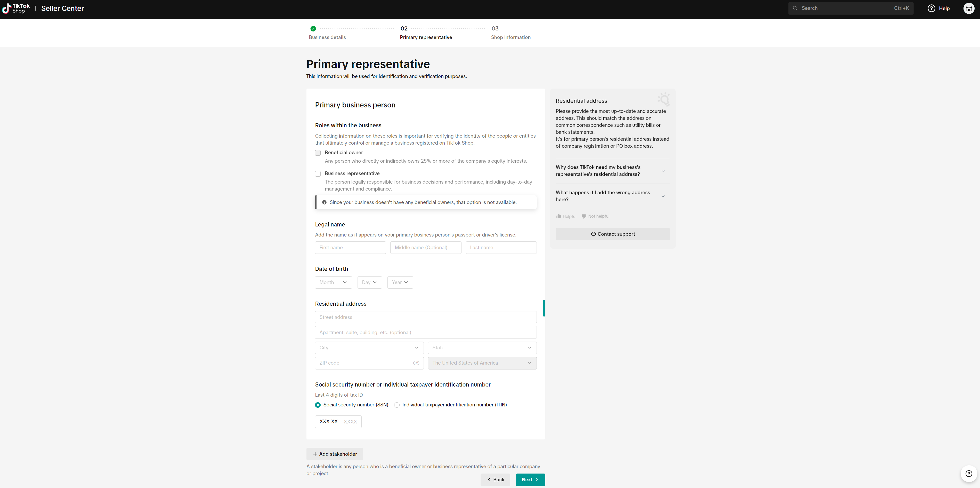Go to Business details step
Viewport: 980px width, 488px height.
(x=327, y=37)
